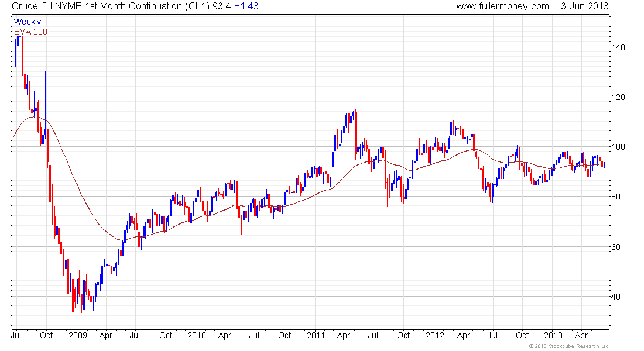
Task: Click the '2011' year label on time axis
Action: coord(316,335)
